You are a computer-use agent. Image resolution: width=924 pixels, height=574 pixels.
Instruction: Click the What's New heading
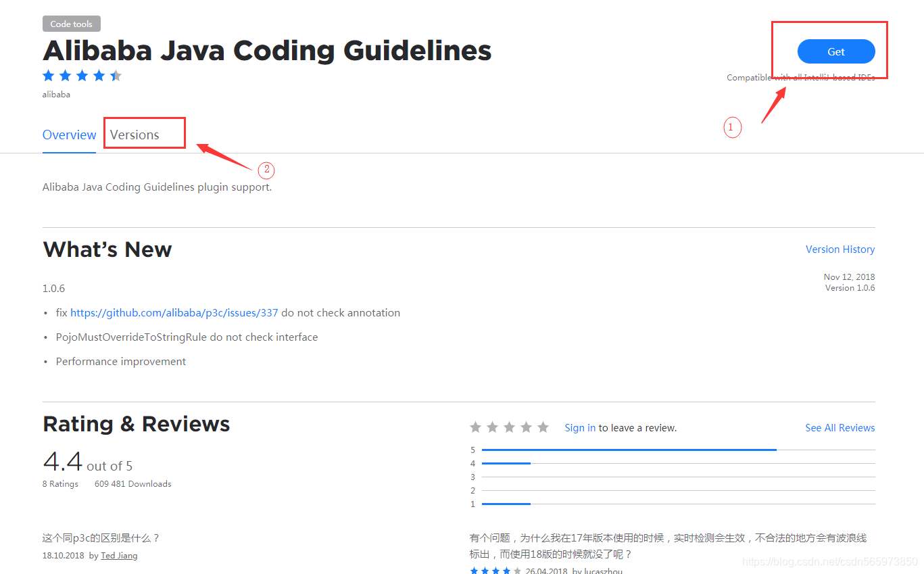click(107, 249)
